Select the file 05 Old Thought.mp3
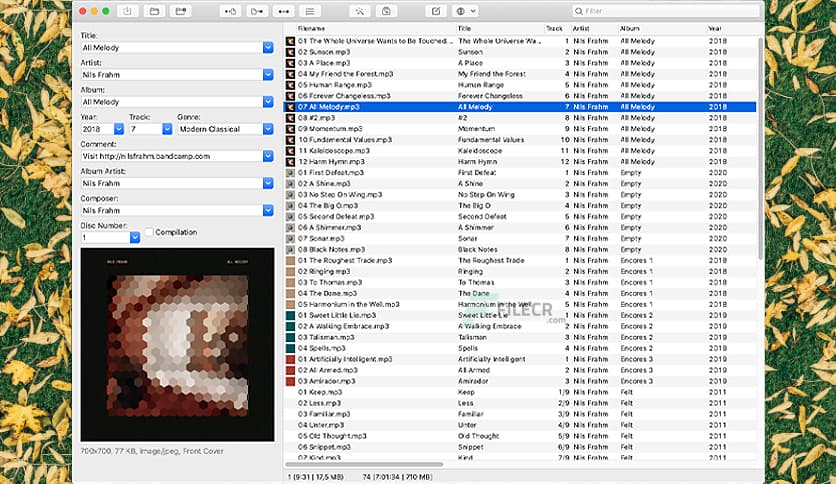 [332, 436]
